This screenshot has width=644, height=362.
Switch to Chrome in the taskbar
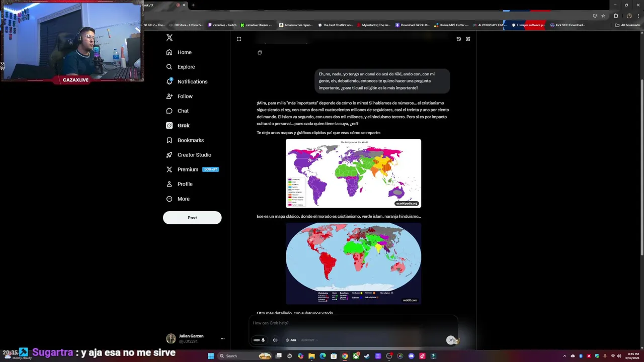(x=345, y=356)
